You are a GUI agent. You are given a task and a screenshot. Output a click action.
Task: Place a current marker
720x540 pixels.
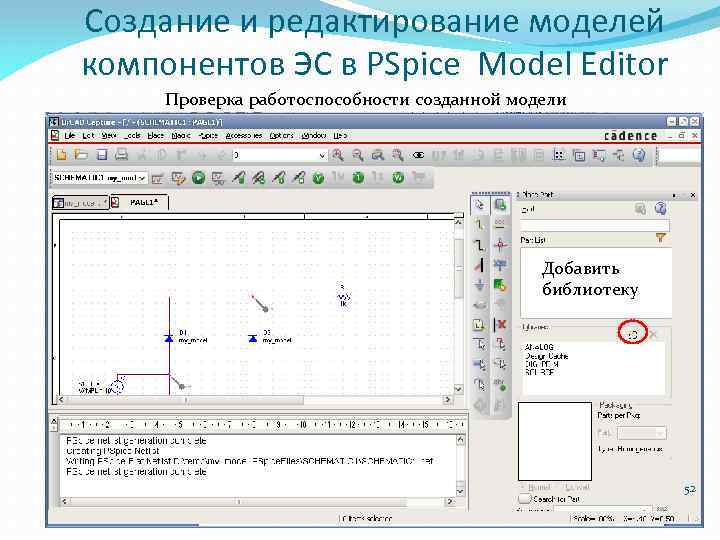[278, 178]
